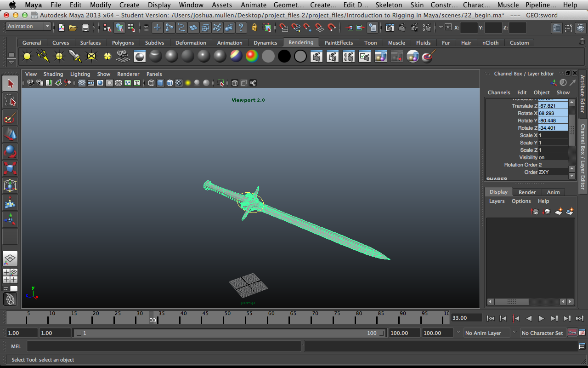Switch to the Attribute Editor side tab
Screen dimensions: 588x368
(x=582, y=94)
